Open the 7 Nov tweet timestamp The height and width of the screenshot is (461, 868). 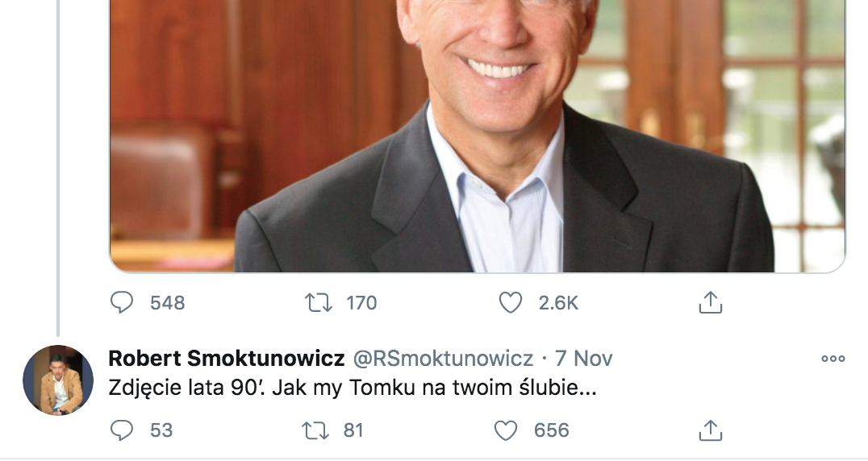(583, 358)
